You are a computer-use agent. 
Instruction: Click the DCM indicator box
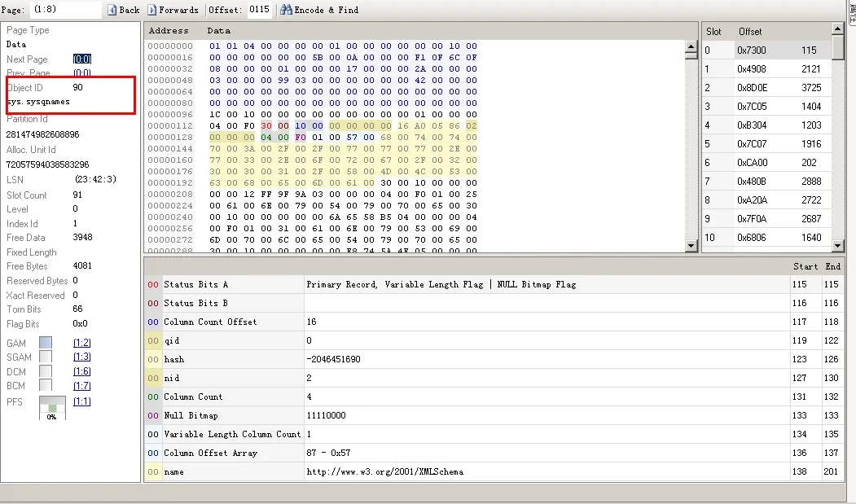click(46, 371)
